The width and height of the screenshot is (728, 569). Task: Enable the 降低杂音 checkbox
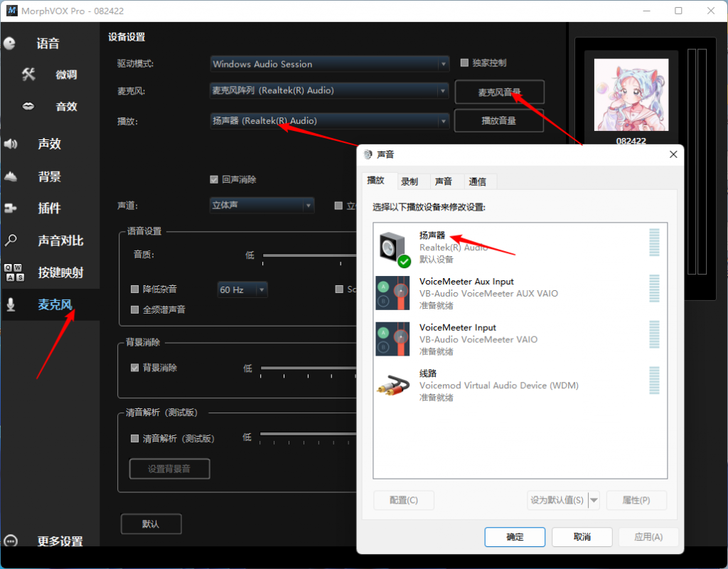pos(134,289)
